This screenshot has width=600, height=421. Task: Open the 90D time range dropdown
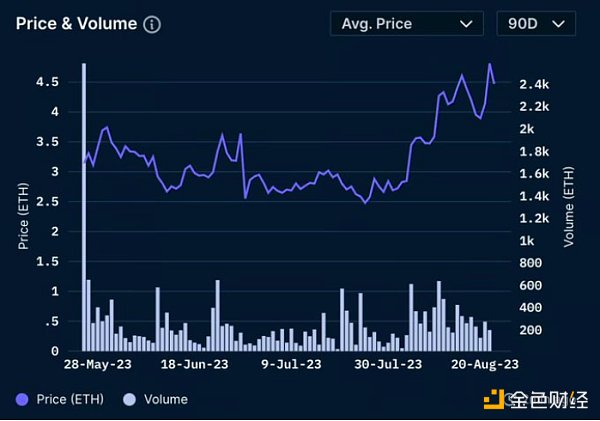click(536, 24)
